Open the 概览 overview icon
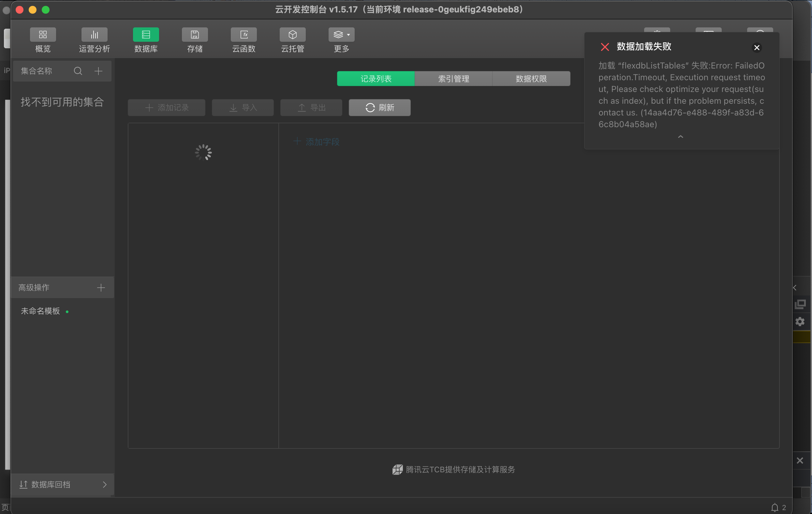The width and height of the screenshot is (812, 514). coord(43,35)
